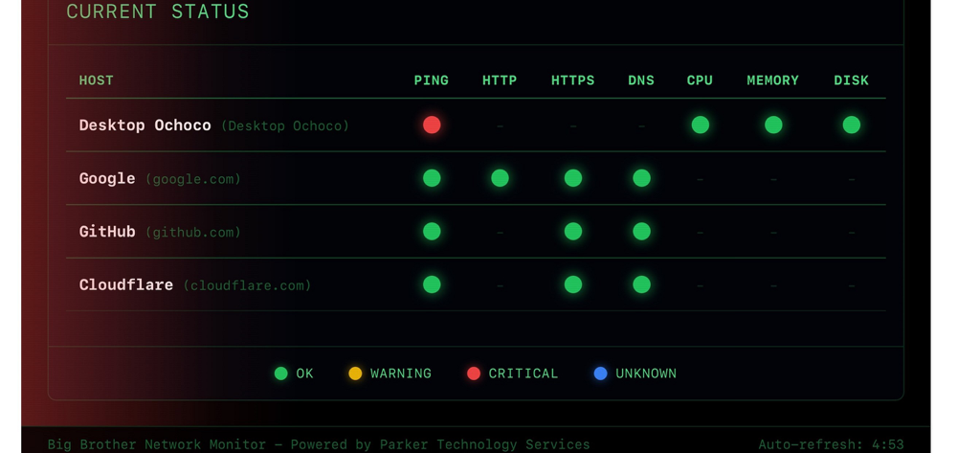This screenshot has width=980, height=453.
Task: Click the CURRENT STATUS heading
Action: (158, 11)
